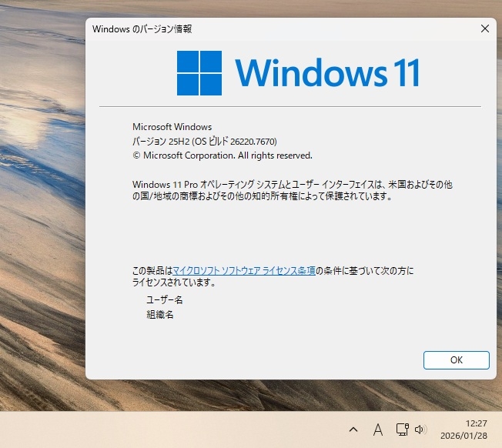Toggle the IME input mode A indicator
Image resolution: width=502 pixels, height=448 pixels.
(x=378, y=430)
